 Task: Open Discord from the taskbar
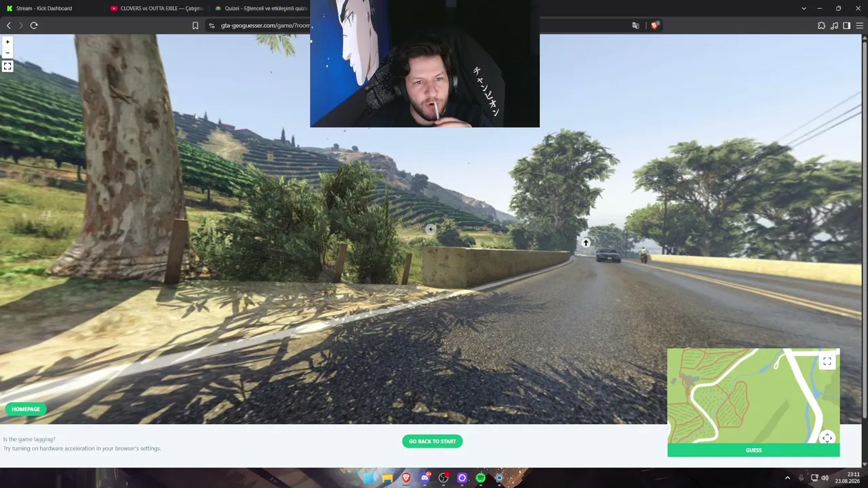click(425, 478)
